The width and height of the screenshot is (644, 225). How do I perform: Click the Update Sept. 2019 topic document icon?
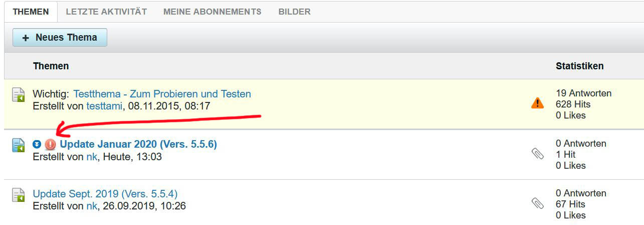pos(19,194)
